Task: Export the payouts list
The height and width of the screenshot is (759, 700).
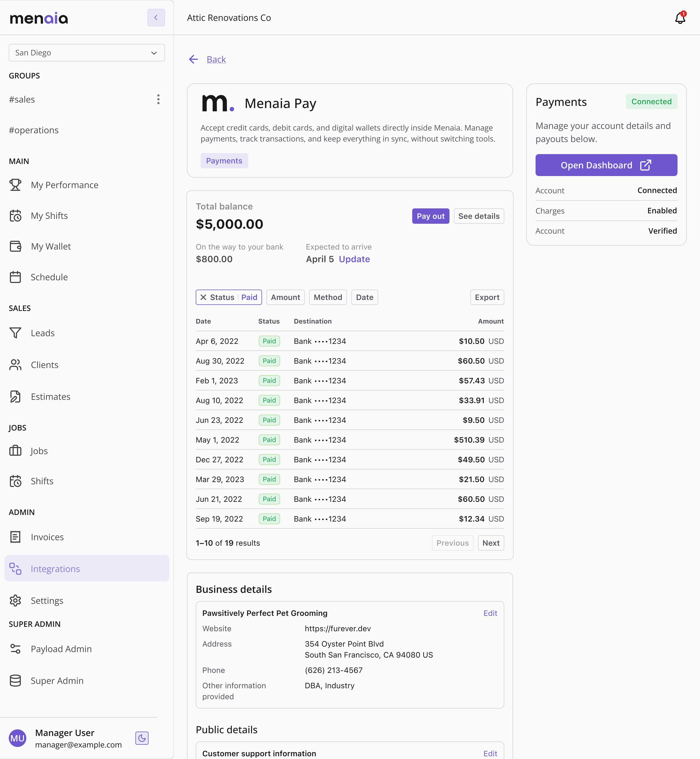Action: pos(487,297)
